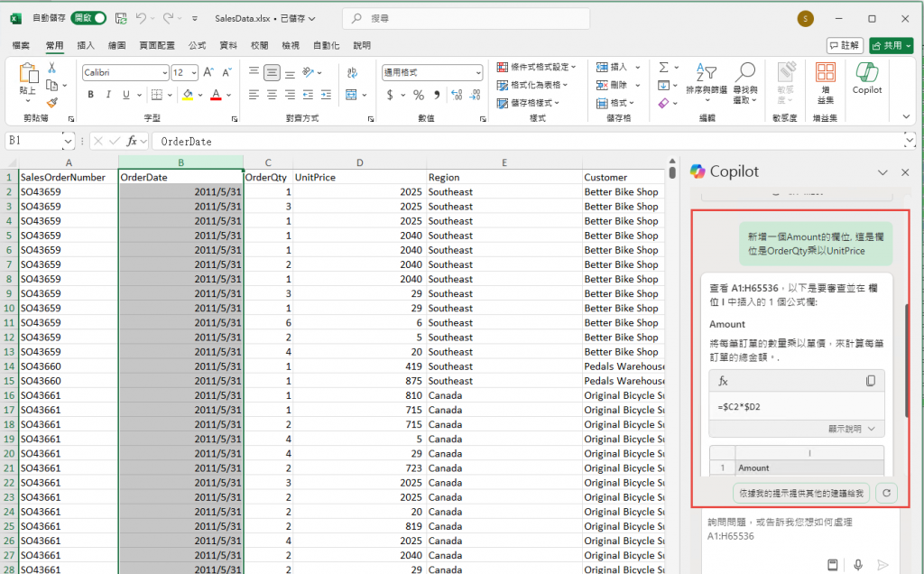Viewport: 924px width, 574px height.
Task: Switch to the Insert ribbon tab
Action: click(x=86, y=45)
